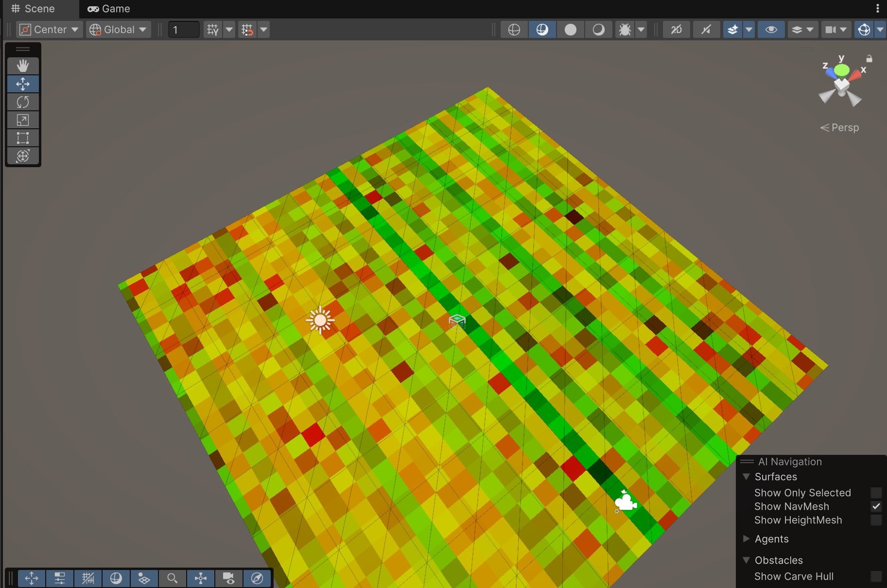
Task: Open camera settings dropdown arrow
Action: (x=843, y=30)
